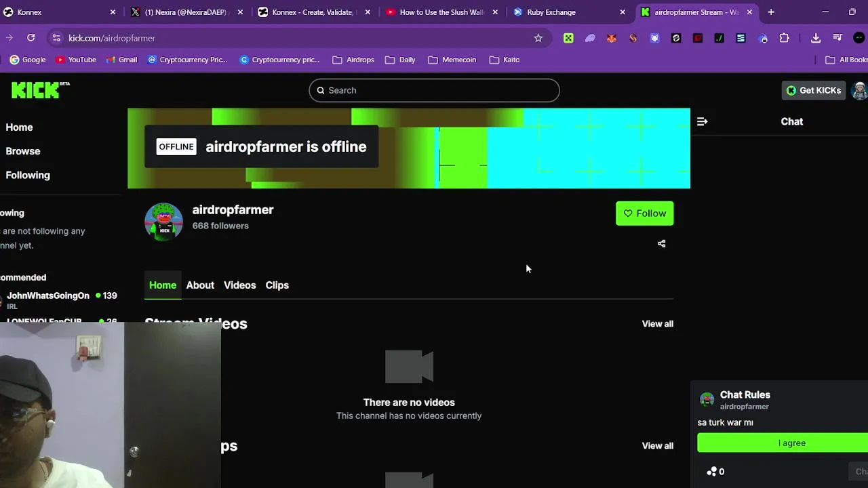
Task: Switch to the Slush Wallet YouTube tab
Action: [x=441, y=12]
